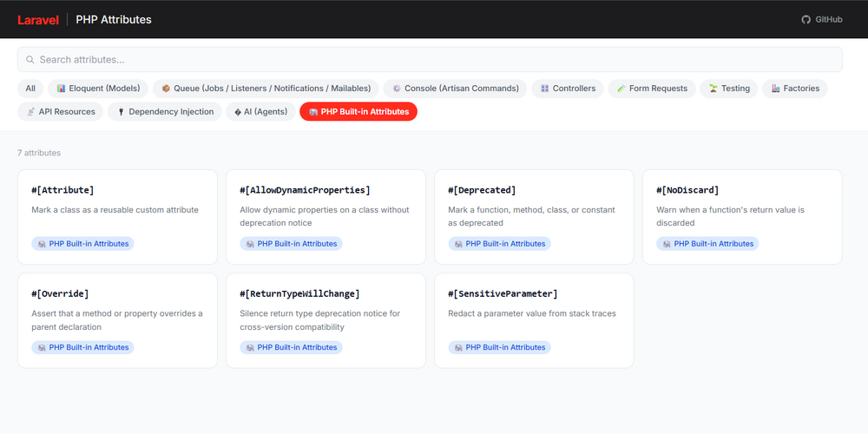The image size is (868, 434).
Task: Switch to the Form Requests filter
Action: click(652, 89)
